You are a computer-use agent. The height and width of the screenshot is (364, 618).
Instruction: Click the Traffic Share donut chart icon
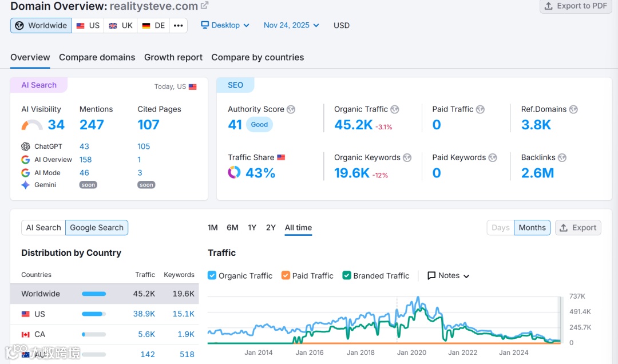point(234,172)
